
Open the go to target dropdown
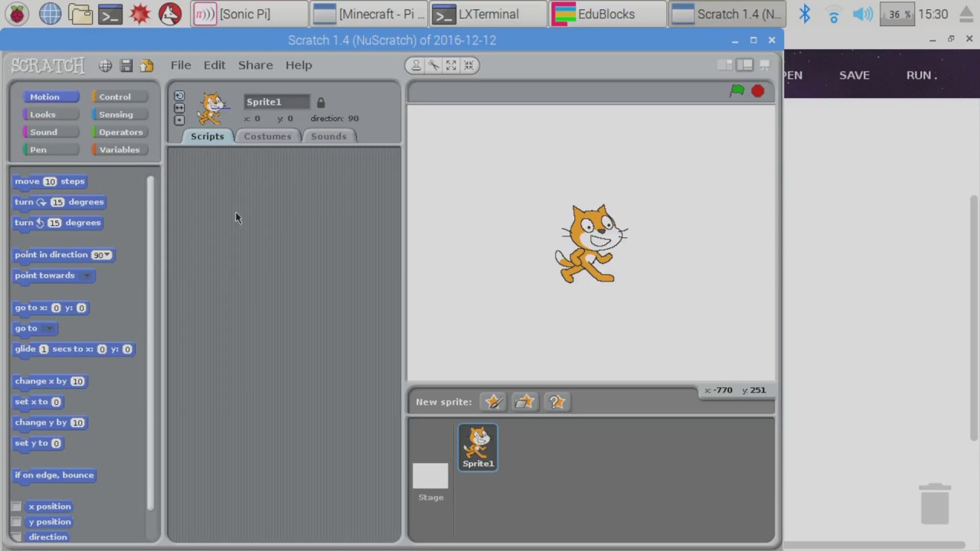pos(49,328)
